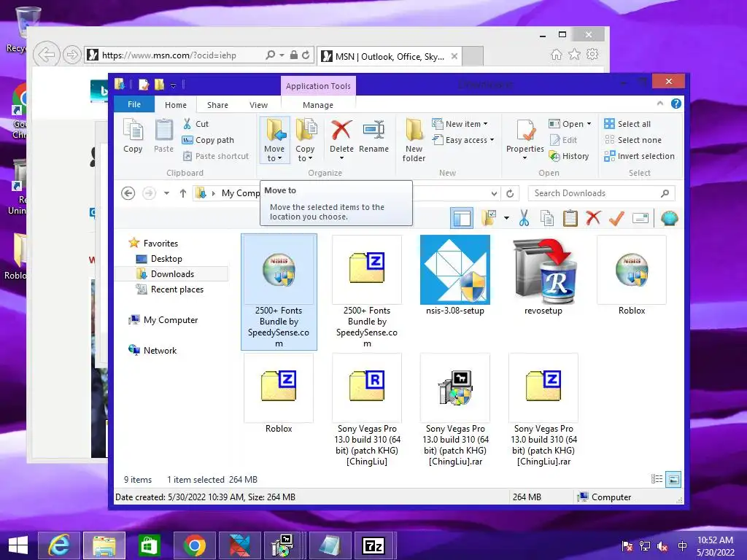
Task: Select the Roblox zip archive
Action: click(279, 393)
